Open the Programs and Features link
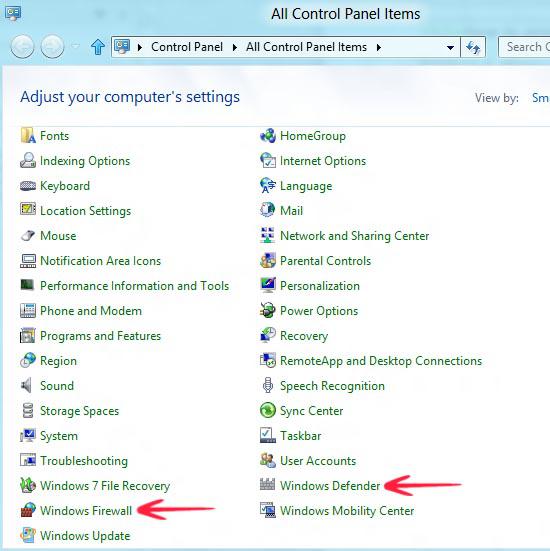The image size is (550, 551). click(x=101, y=336)
